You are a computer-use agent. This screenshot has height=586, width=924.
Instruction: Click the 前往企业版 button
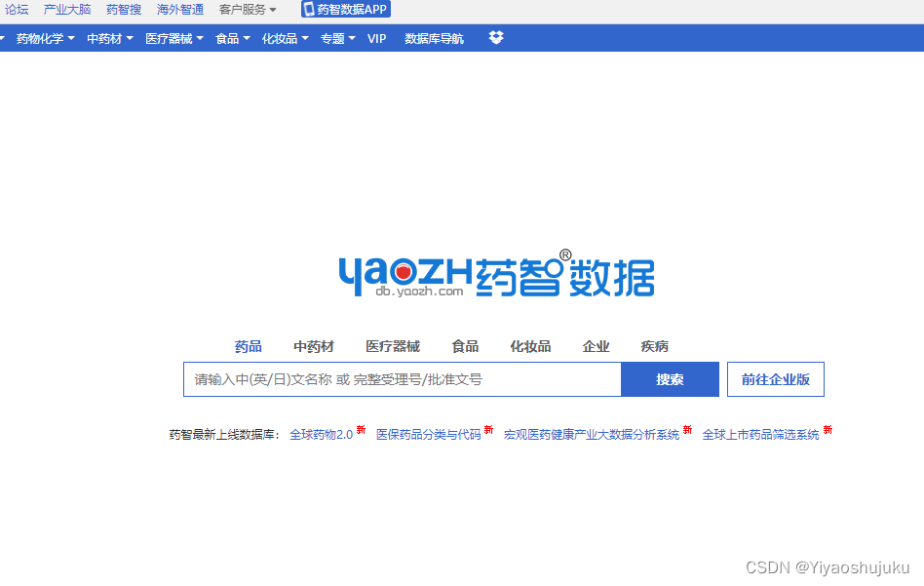(776, 379)
